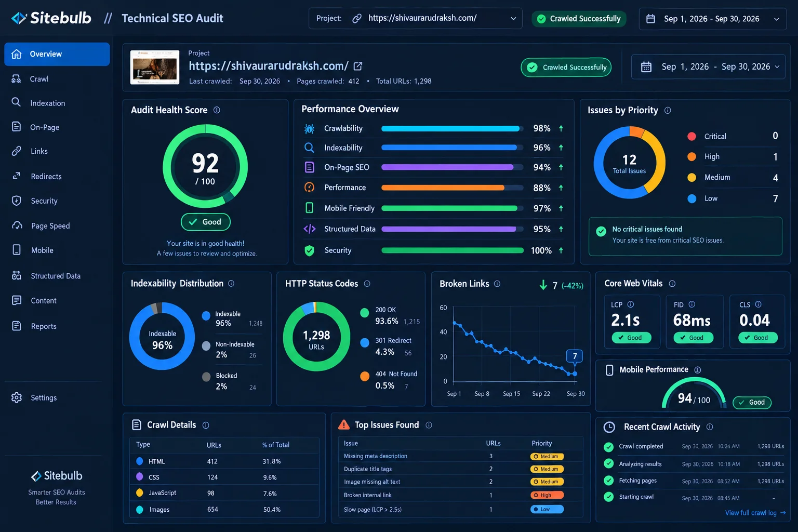798x532 pixels.
Task: Click the project site thumbnail
Action: 155,67
